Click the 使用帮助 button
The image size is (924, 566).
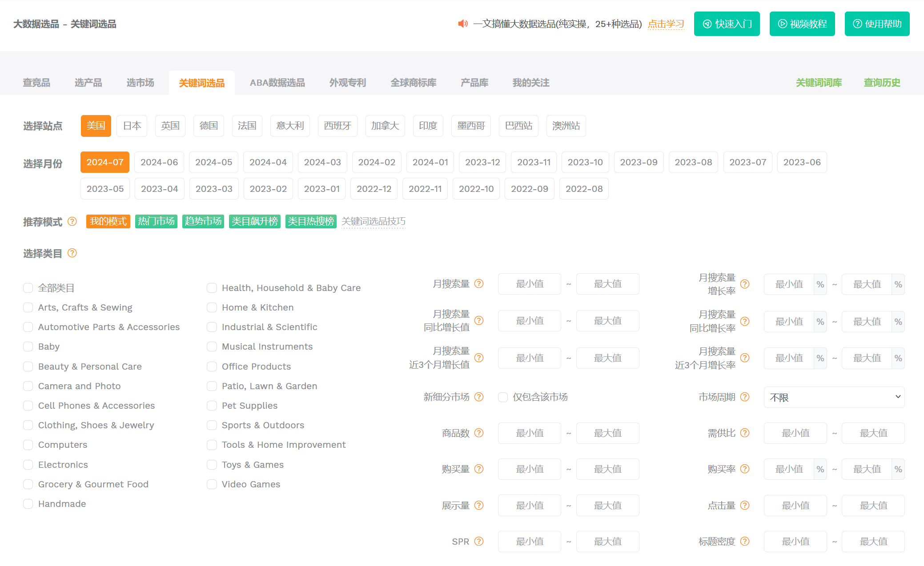(877, 24)
